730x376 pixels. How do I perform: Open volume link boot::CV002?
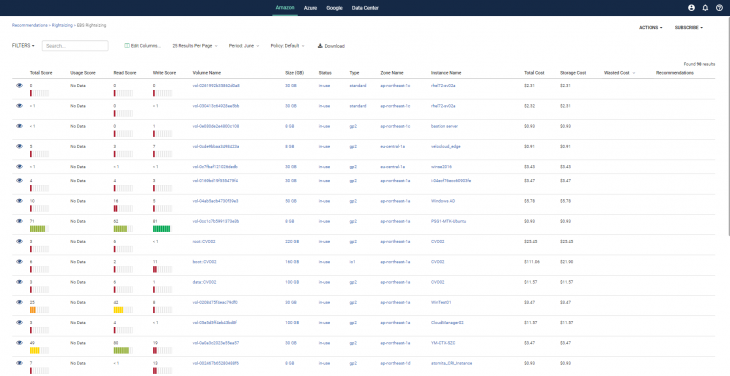pyautogui.click(x=204, y=262)
